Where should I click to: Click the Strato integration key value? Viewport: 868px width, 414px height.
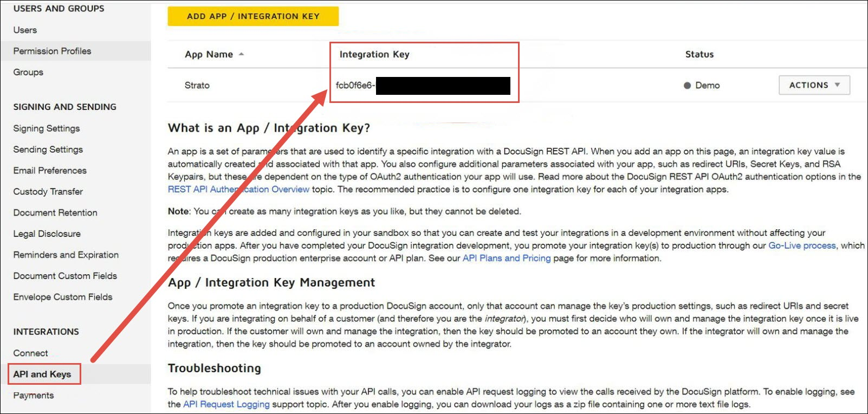click(355, 86)
